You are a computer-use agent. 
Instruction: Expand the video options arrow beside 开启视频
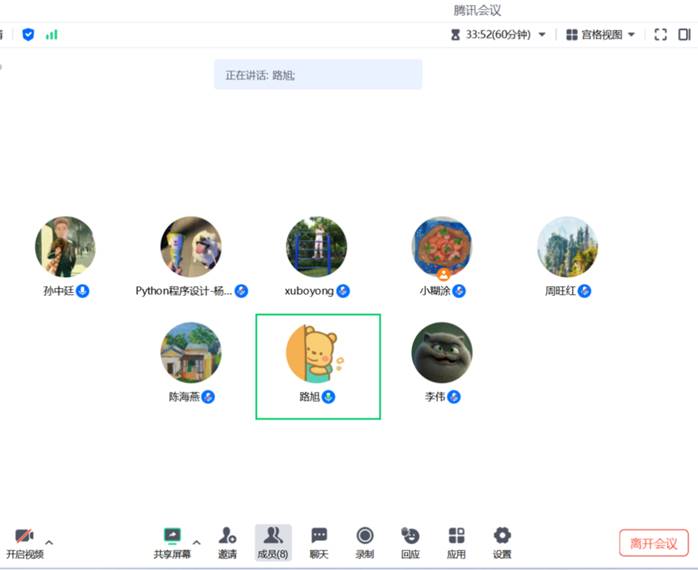point(49,542)
